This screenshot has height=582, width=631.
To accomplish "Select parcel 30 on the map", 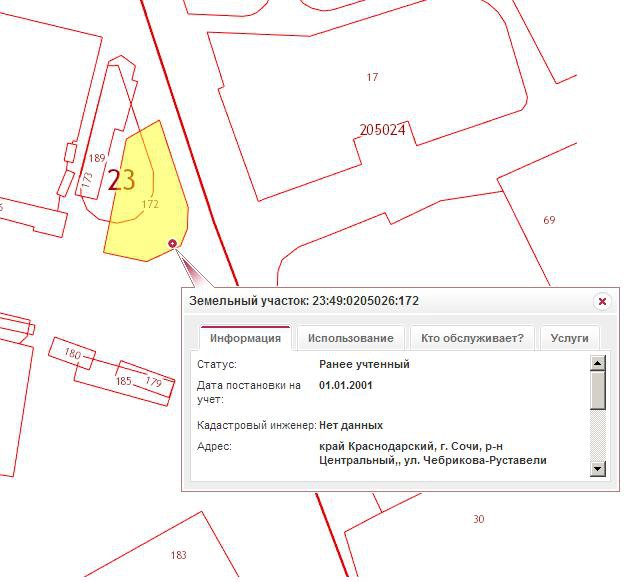I will coord(478,519).
